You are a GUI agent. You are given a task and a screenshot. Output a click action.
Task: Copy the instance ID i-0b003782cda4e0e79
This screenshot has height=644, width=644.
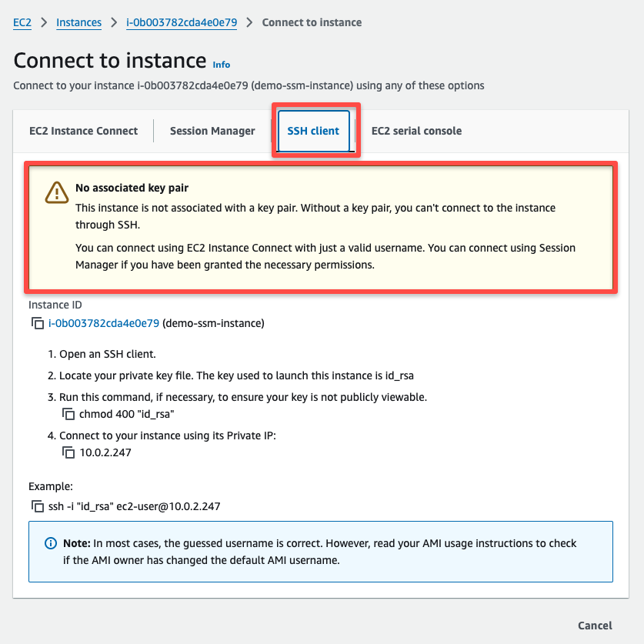coord(38,323)
